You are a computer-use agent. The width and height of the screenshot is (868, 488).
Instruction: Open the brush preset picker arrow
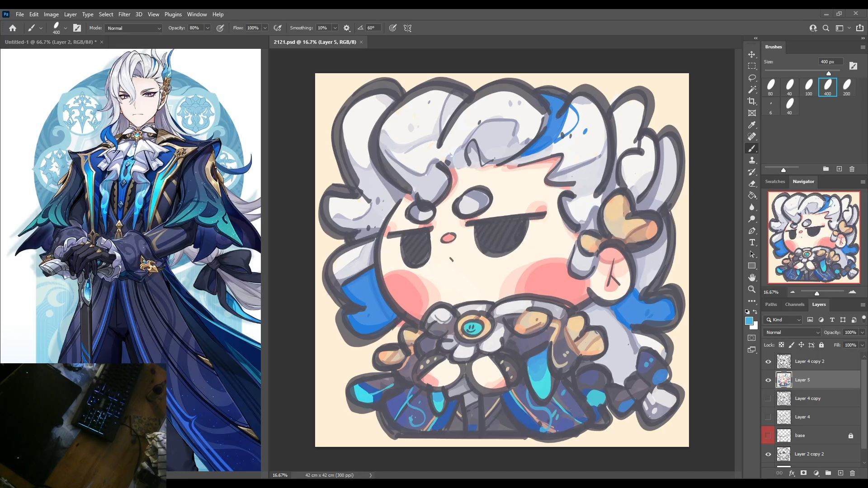click(x=66, y=28)
